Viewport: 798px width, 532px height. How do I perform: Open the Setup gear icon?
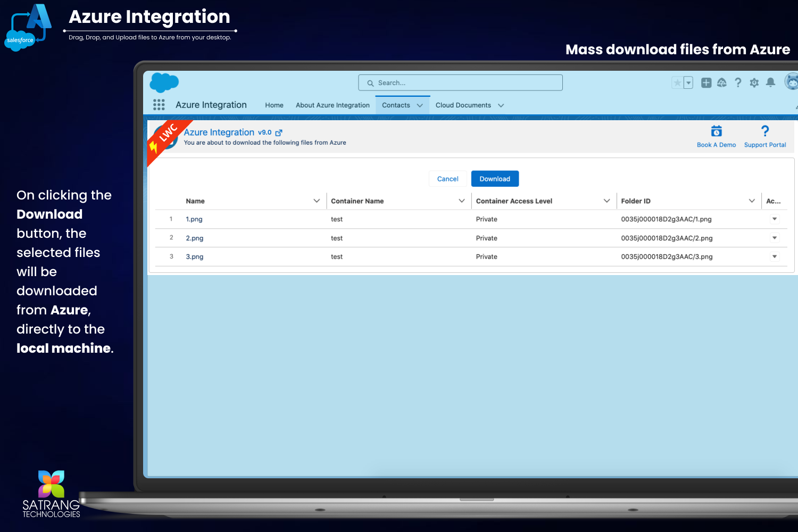tap(754, 82)
